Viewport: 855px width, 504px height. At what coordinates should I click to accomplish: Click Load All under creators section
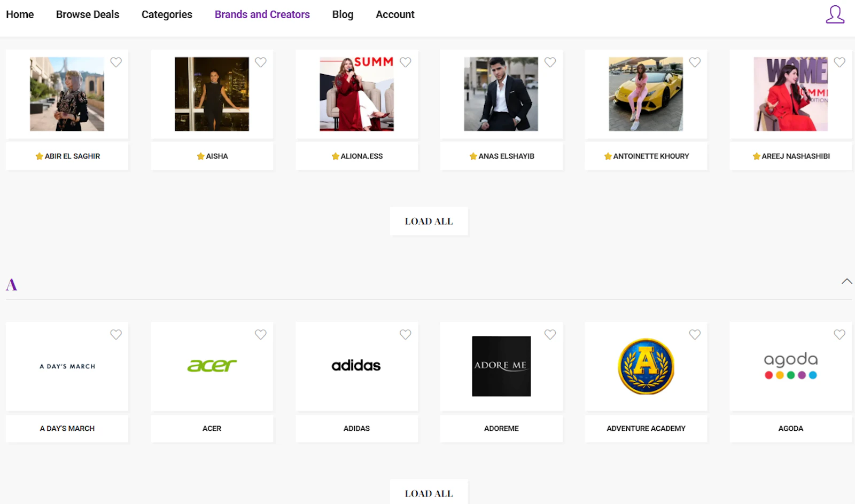tap(429, 221)
